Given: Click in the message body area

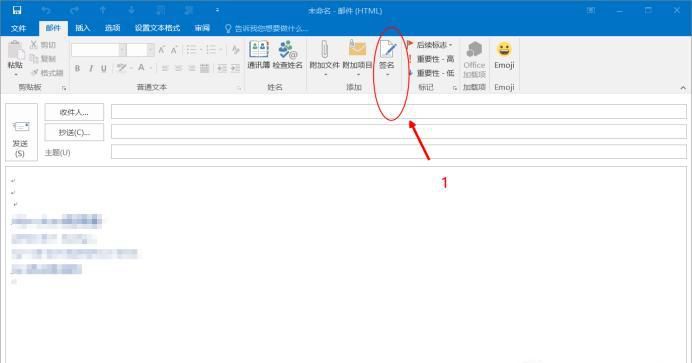Looking at the screenshot, I should tap(346, 265).
